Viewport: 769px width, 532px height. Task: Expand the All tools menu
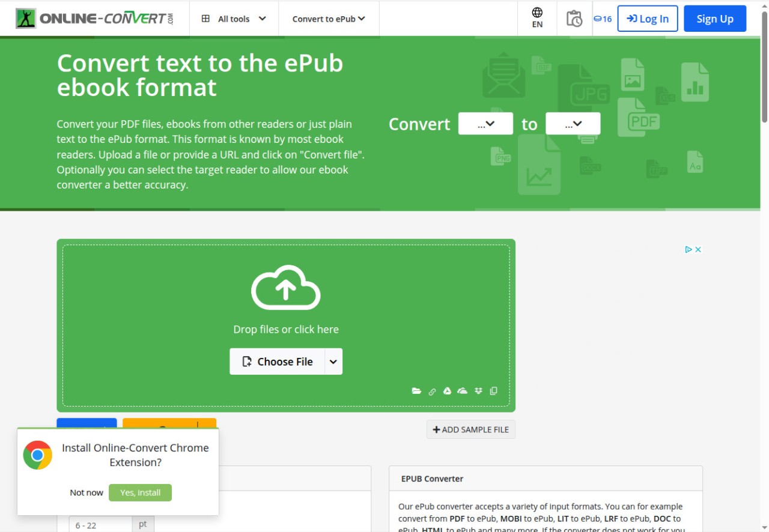pos(234,19)
